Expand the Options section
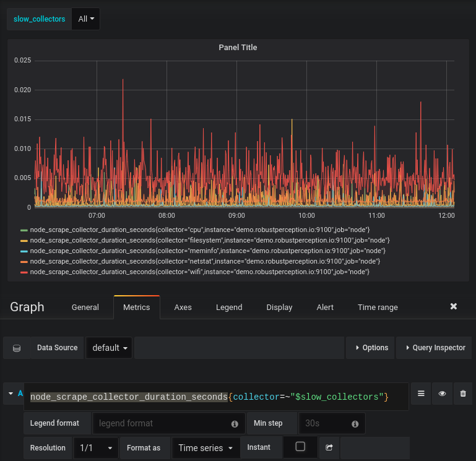The height and width of the screenshot is (461, 476). coord(370,348)
